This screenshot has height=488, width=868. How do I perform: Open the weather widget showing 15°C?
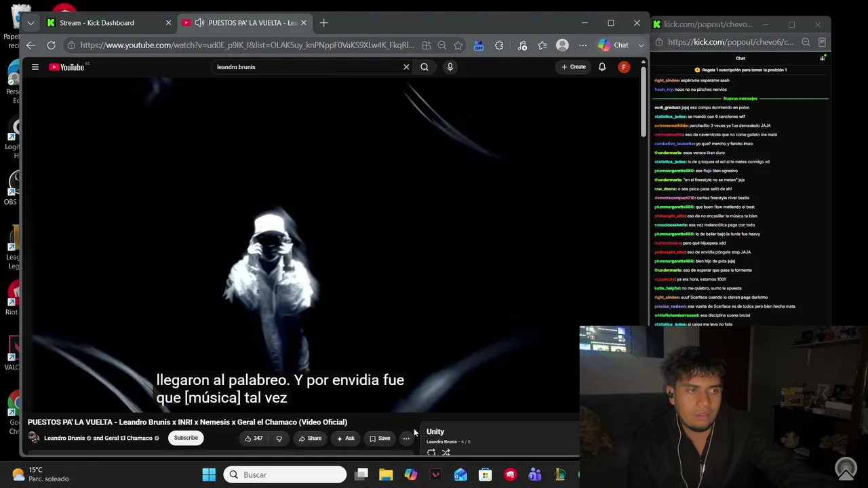(41, 474)
